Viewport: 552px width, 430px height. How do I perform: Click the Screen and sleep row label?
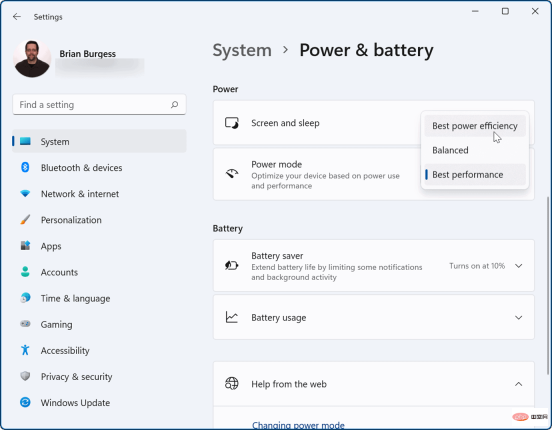click(x=285, y=123)
